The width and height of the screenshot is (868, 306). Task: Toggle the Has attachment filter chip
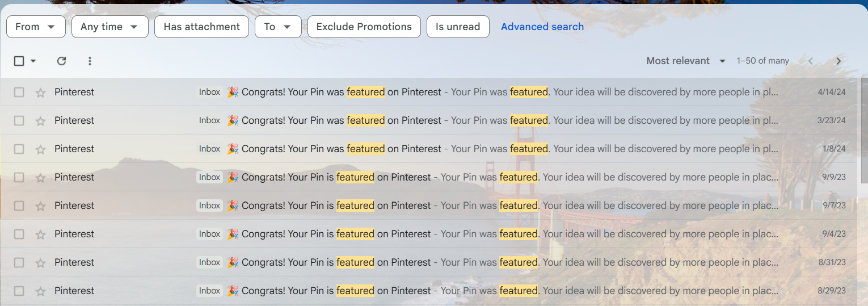[201, 27]
